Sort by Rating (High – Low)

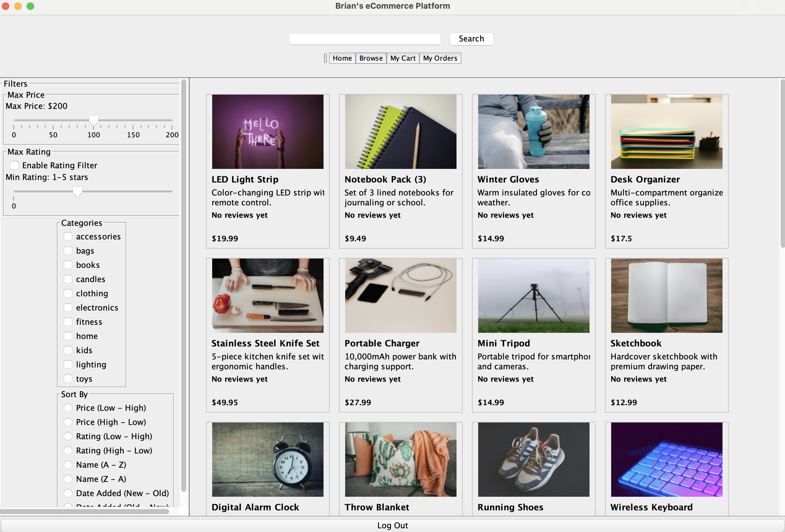point(68,450)
